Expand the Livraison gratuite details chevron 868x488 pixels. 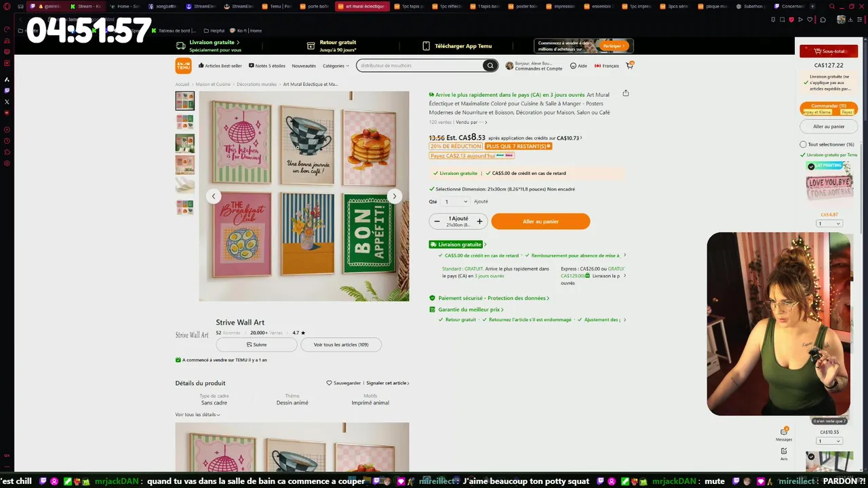click(x=486, y=245)
